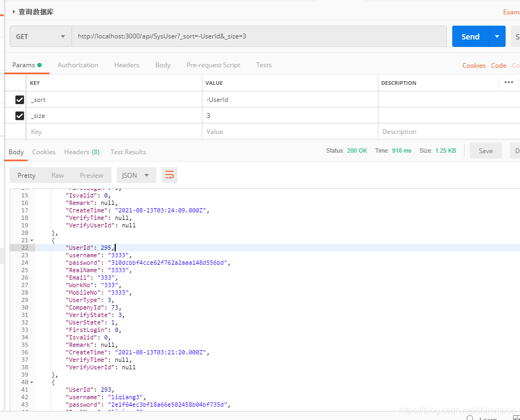Image resolution: width=520 pixels, height=420 pixels.
Task: Click the empty Key parameter field
Action: (115, 132)
